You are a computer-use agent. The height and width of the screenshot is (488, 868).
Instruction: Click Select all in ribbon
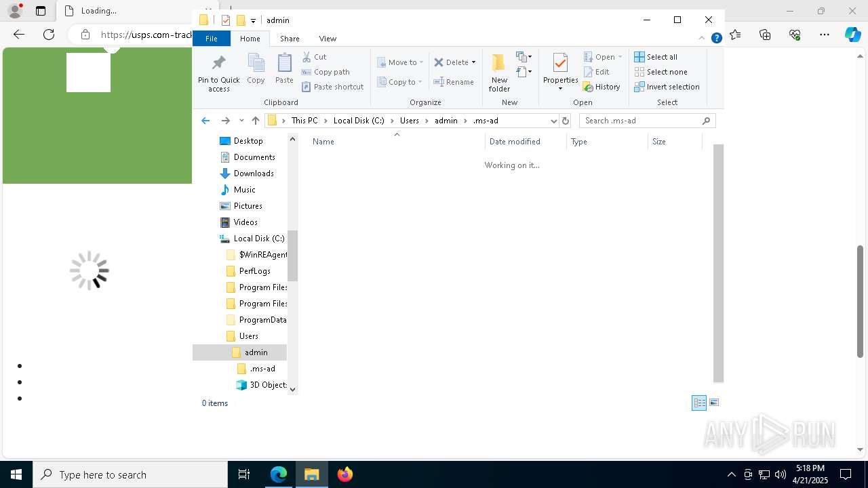pyautogui.click(x=656, y=57)
